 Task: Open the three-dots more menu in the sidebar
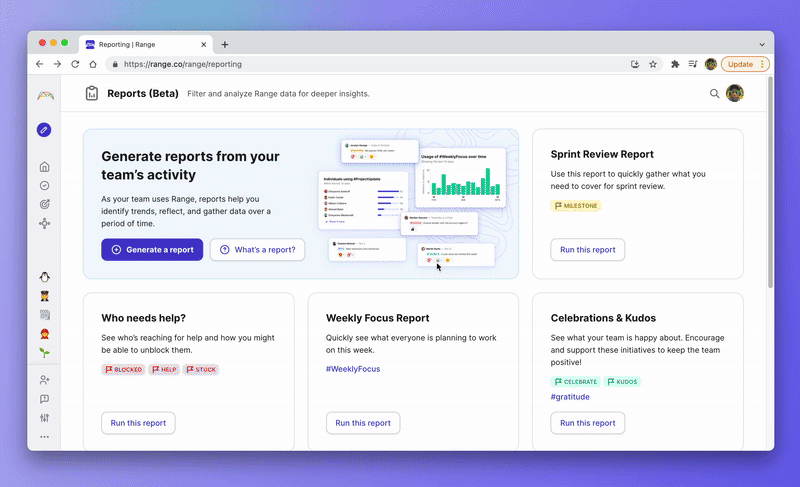[x=44, y=437]
